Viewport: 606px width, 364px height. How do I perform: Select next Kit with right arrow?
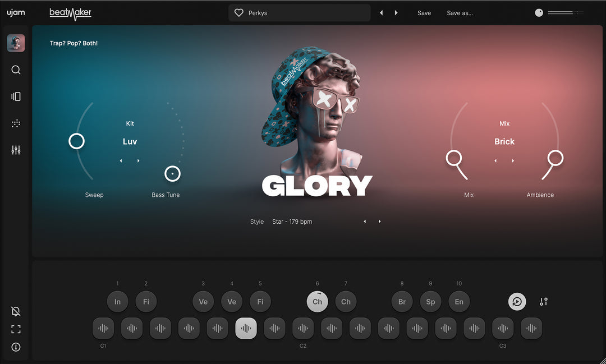(x=139, y=161)
